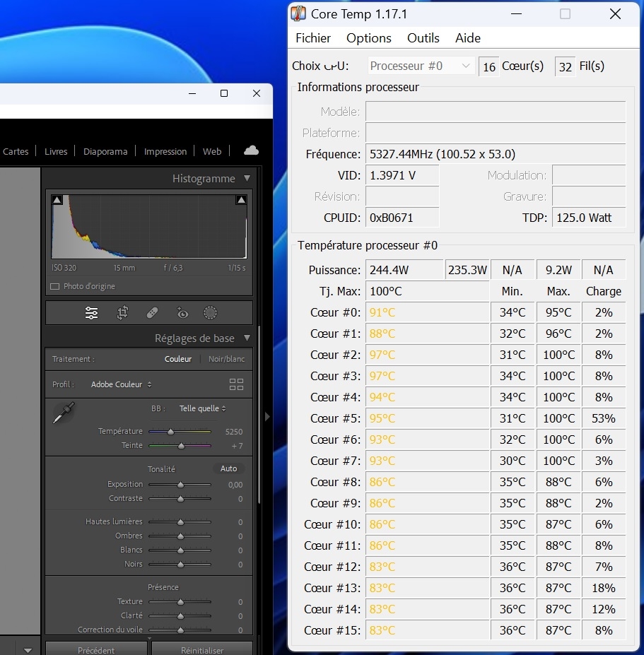Screen dimensions: 644x655
Task: Toggle highlight clipping indicator in histogram
Action: (x=241, y=201)
